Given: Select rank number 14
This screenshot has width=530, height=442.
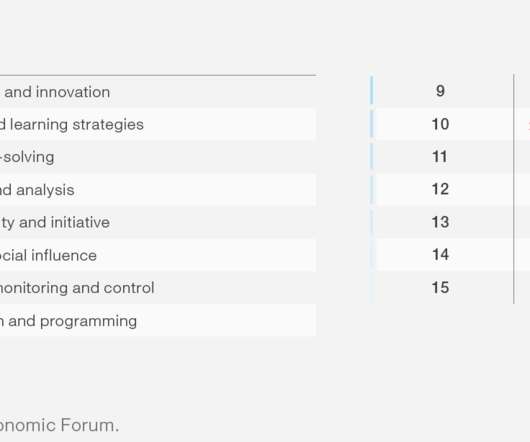Looking at the screenshot, I should point(440,254).
